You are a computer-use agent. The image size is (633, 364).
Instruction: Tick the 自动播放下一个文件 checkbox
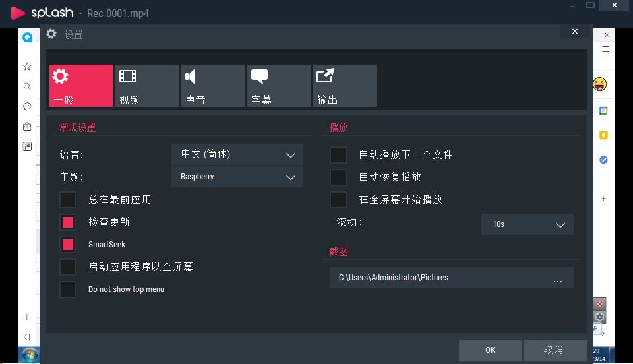coord(338,154)
